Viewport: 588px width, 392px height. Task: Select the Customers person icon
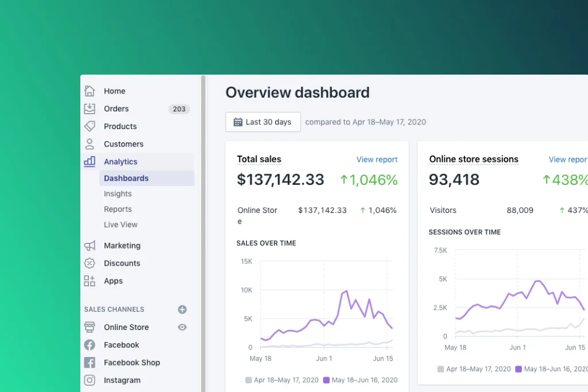[90, 144]
